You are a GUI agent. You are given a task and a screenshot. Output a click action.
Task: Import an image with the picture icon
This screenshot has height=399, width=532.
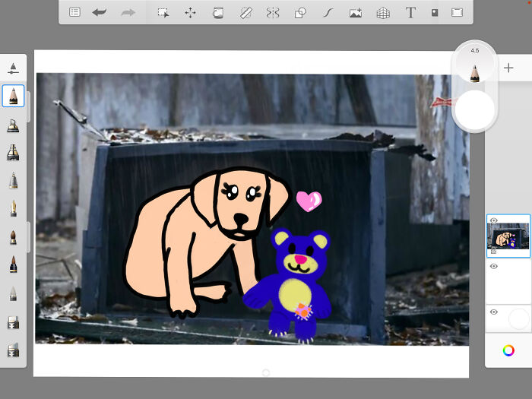coord(355,12)
